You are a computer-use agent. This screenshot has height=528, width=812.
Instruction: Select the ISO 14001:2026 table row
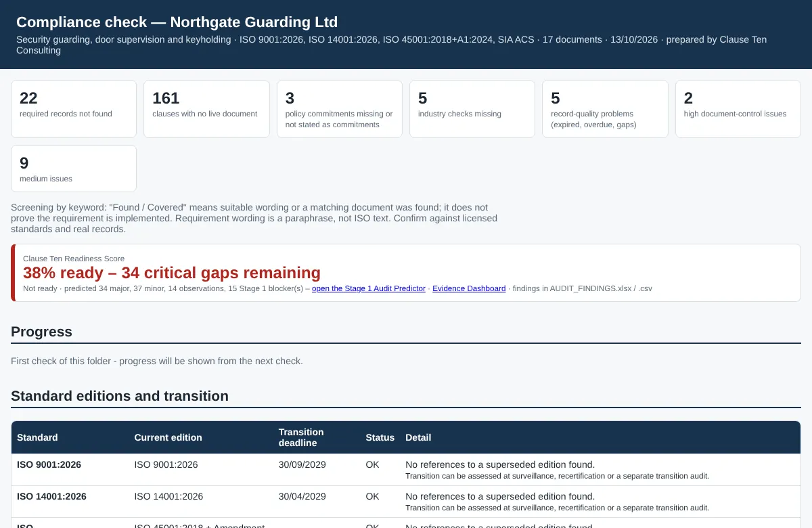pos(406,502)
